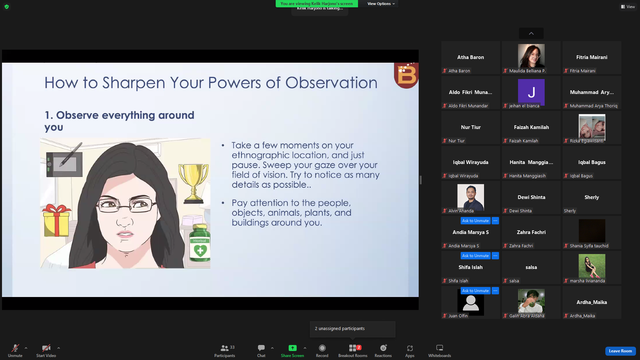The image size is (640, 360).
Task: Click the slide title about Powers of Observation
Action: point(211,83)
